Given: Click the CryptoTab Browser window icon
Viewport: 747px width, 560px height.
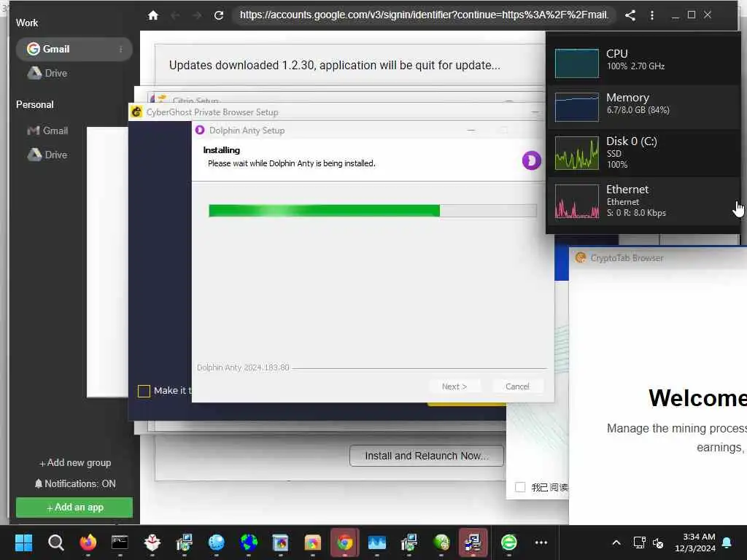Looking at the screenshot, I should click(580, 257).
